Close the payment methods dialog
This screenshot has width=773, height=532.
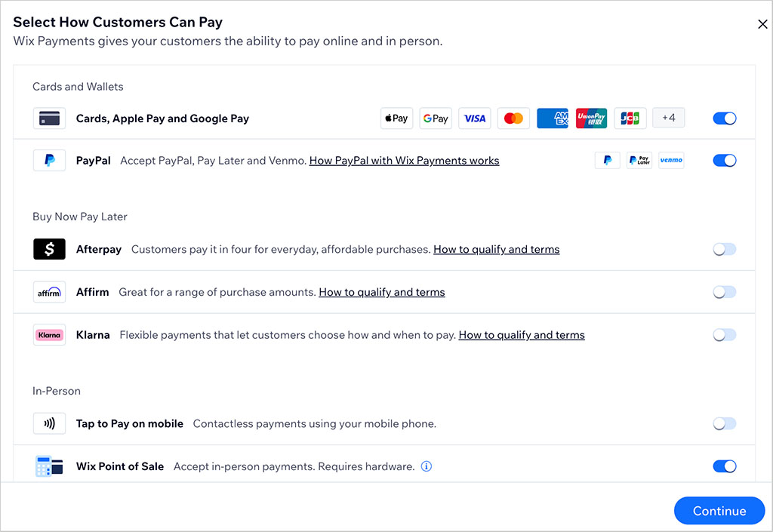pyautogui.click(x=762, y=24)
